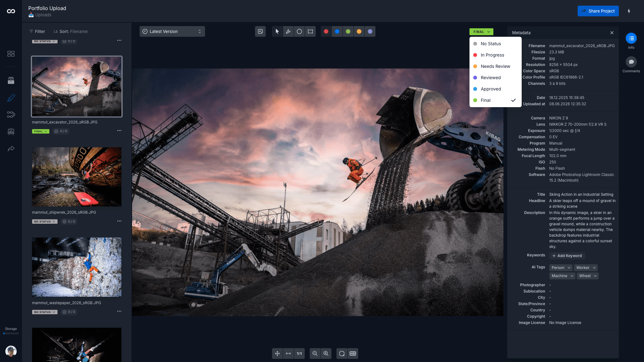Click the Share Project button
The width and height of the screenshot is (644, 362).
[598, 11]
